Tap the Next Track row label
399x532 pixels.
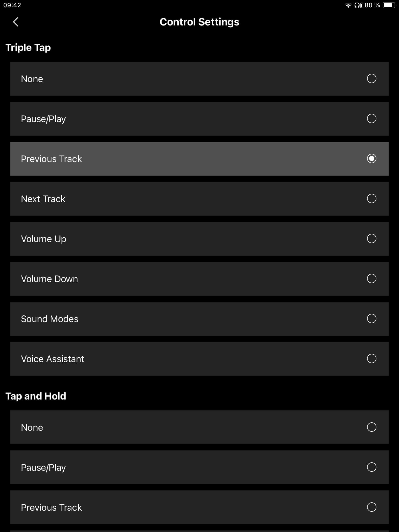pyautogui.click(x=43, y=199)
